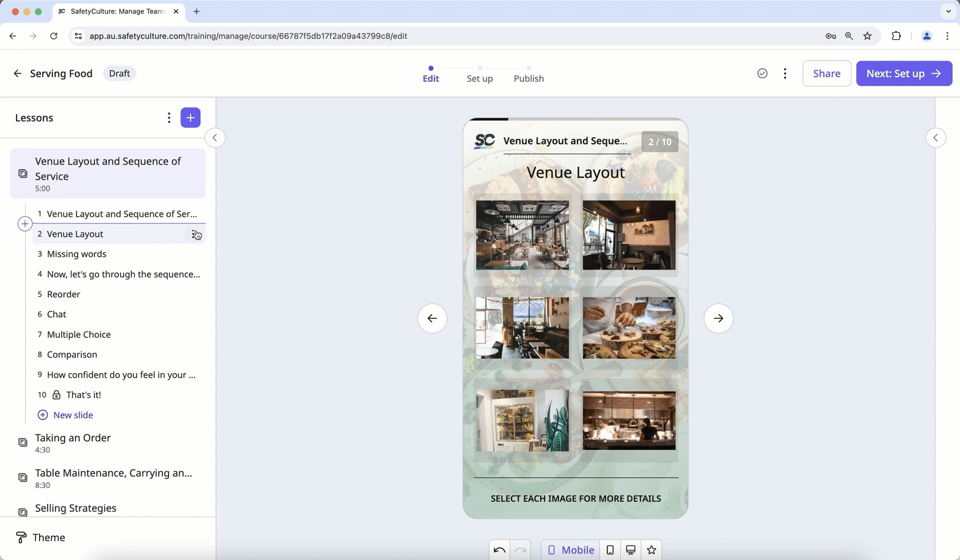
Task: Click SELECT EACH IMAGE FOR MORE DETAILS text
Action: (575, 498)
